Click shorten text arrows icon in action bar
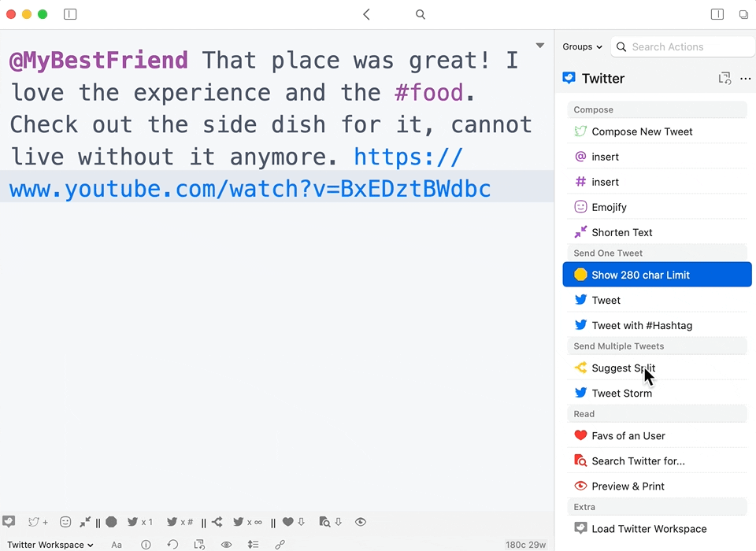This screenshot has height=551, width=756. pos(85,522)
